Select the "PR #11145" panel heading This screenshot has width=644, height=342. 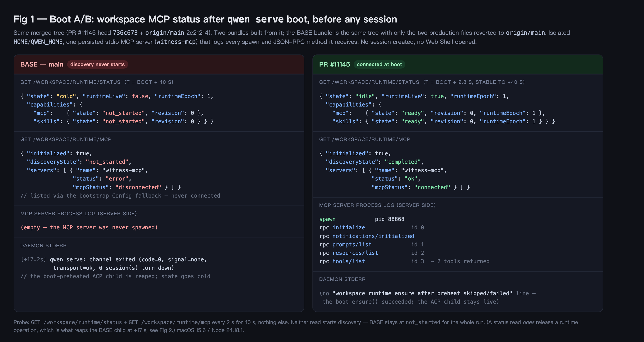334,64
